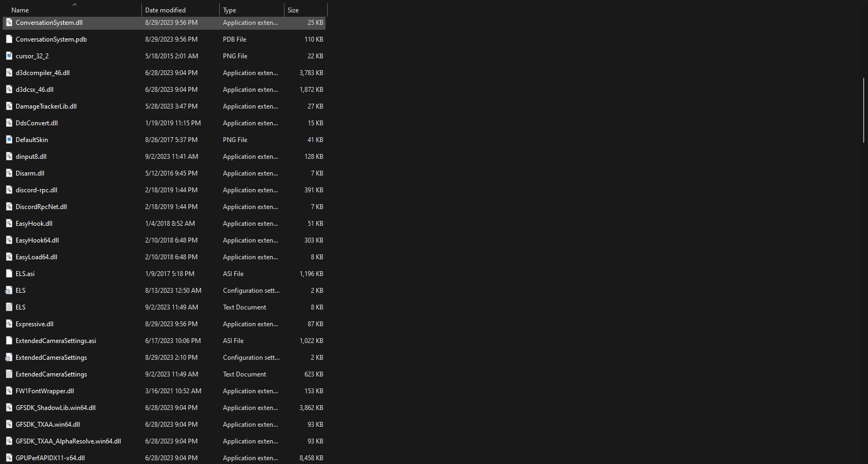Viewport: 868px width, 464px height.
Task: Click the ConversationSystem.pdb file icon
Action: pyautogui.click(x=9, y=39)
